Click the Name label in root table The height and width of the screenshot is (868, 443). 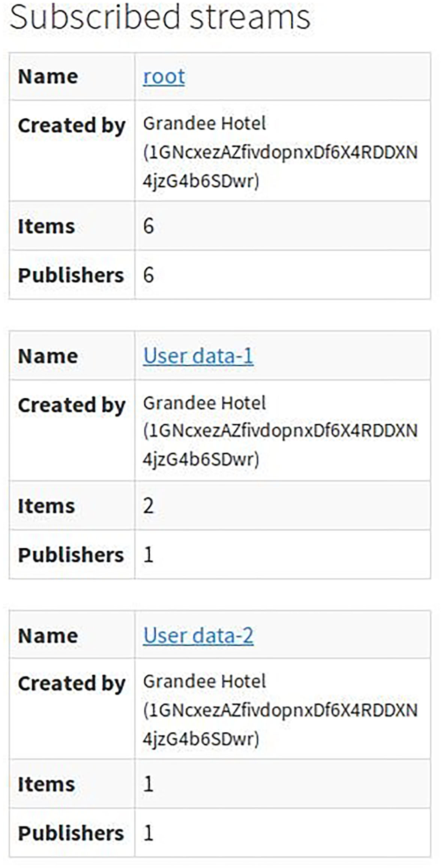pos(48,77)
